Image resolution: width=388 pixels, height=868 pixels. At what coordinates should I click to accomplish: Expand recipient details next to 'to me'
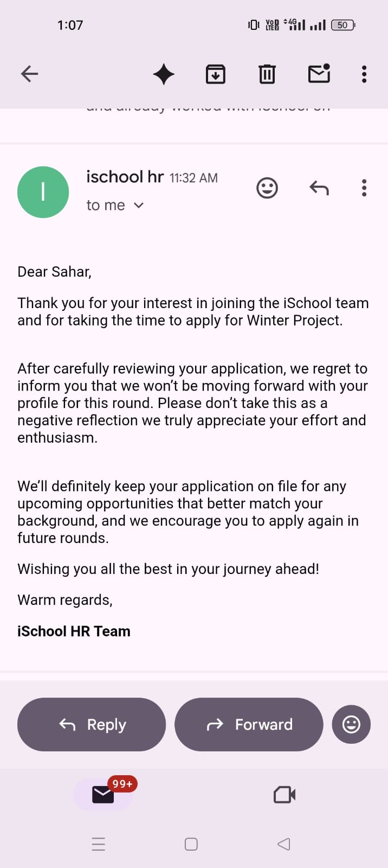click(x=139, y=205)
